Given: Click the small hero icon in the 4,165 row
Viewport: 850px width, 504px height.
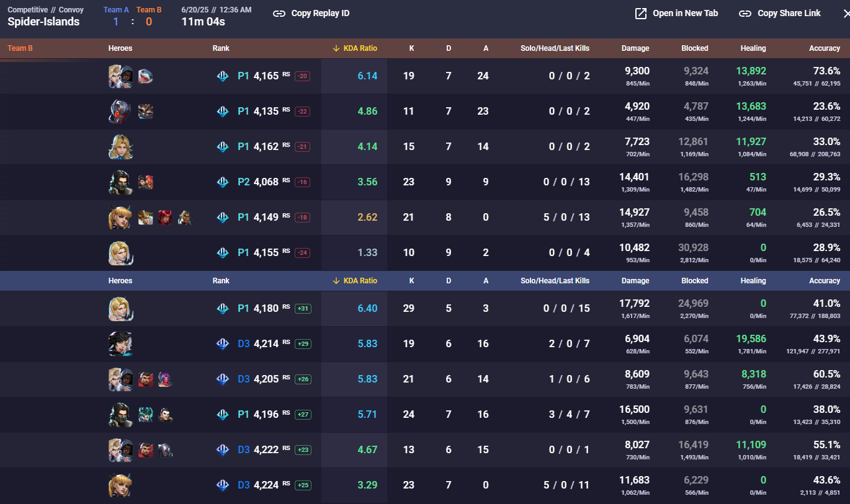Looking at the screenshot, I should [145, 76].
